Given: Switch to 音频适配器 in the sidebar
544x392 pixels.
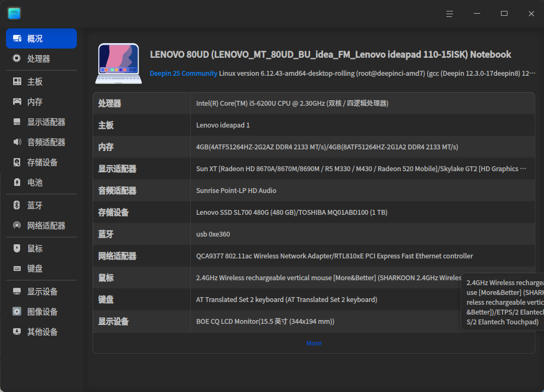Looking at the screenshot, I should click(41, 142).
